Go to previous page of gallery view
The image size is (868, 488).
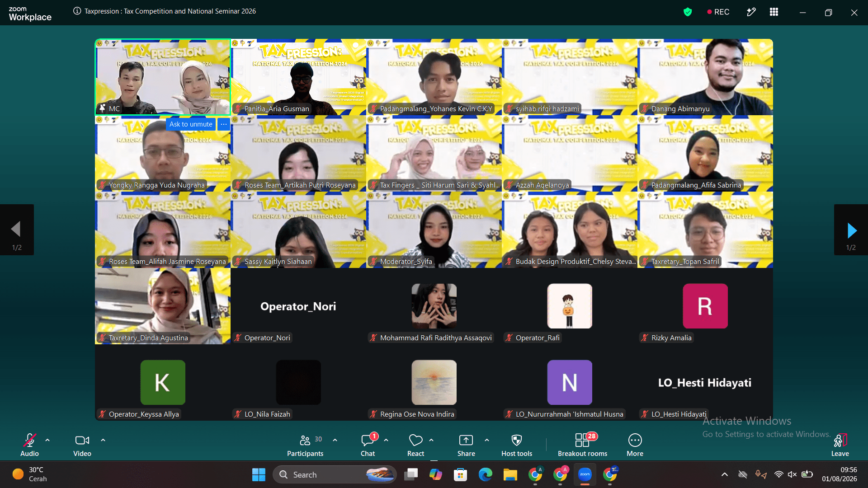17,230
